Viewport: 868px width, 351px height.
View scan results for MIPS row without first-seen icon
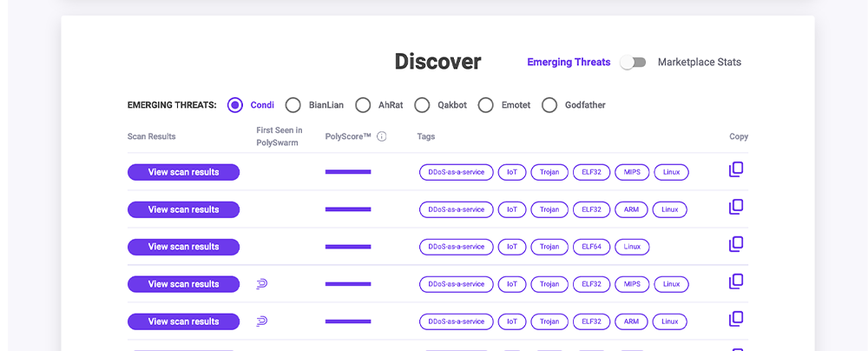(x=183, y=172)
